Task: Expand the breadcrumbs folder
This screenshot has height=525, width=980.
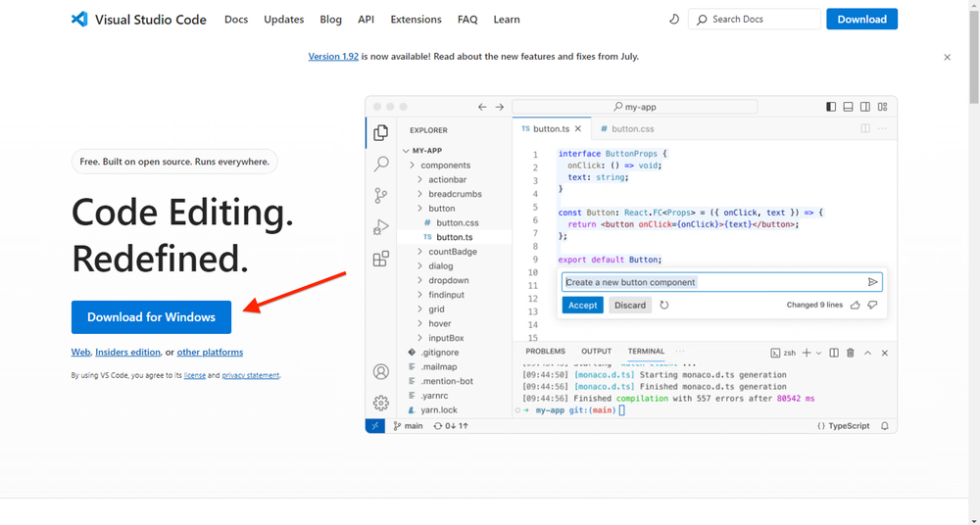Action: click(455, 194)
